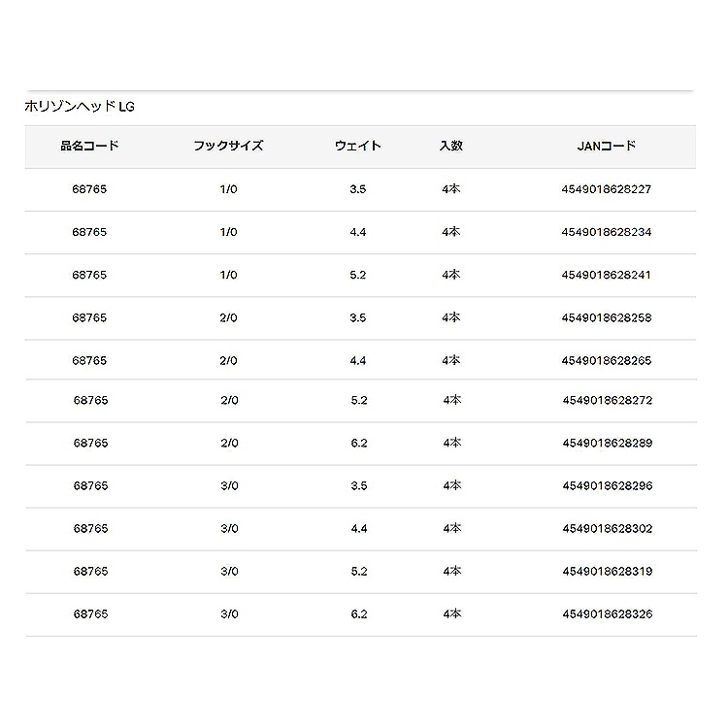728x728 pixels.
Task: Click JAN code 4549018628258
Action: (x=606, y=318)
